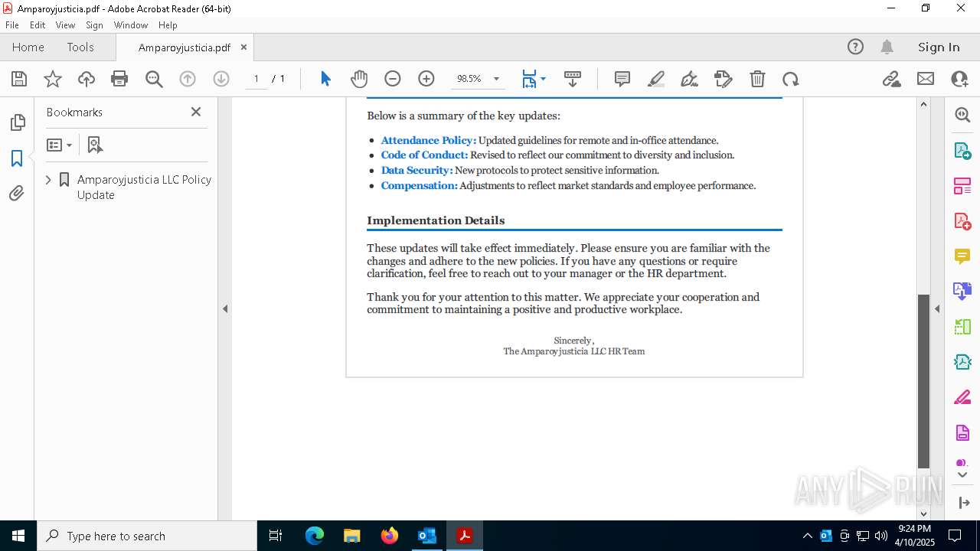Collapse right tools pane arrow
Viewport: 980px width, 551px height.
[937, 309]
